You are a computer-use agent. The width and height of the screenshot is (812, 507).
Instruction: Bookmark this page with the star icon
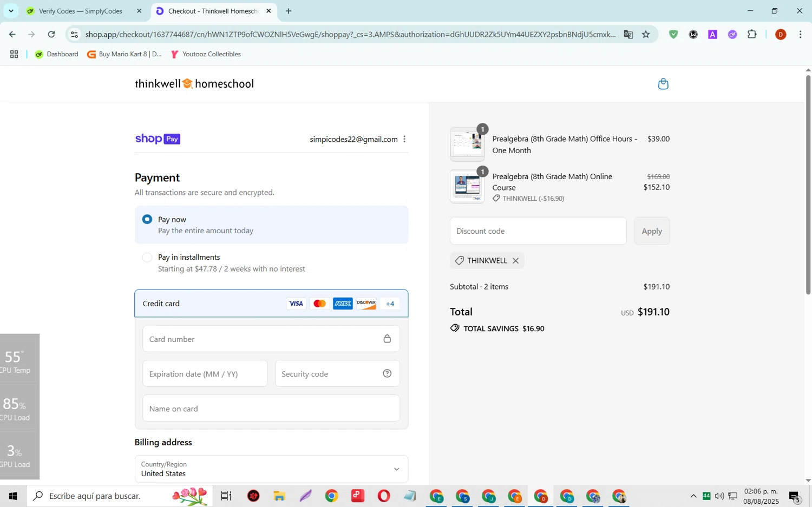click(x=646, y=34)
